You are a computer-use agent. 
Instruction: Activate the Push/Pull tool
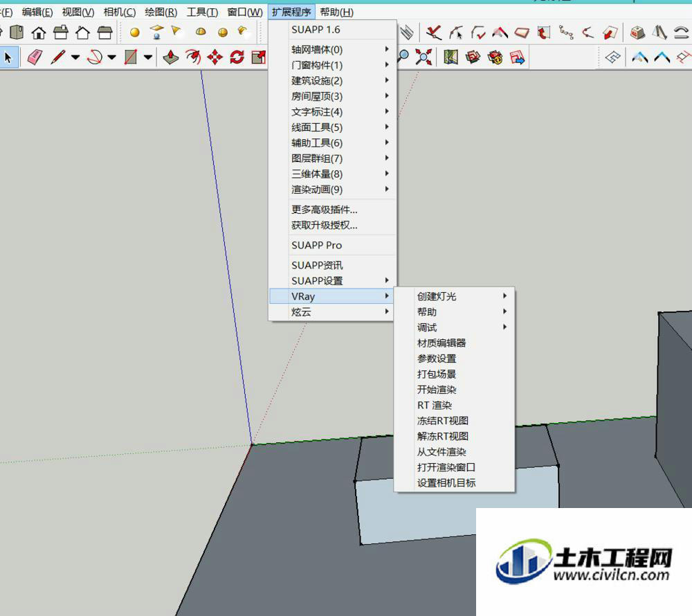click(171, 57)
